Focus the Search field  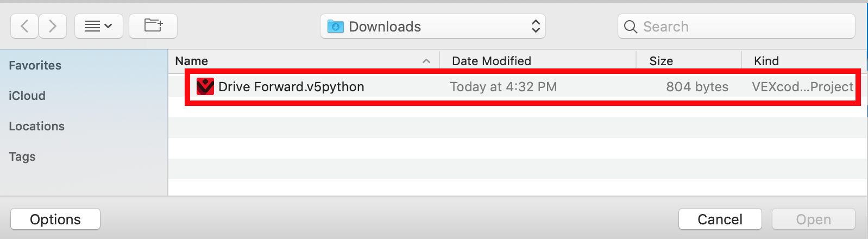tap(737, 26)
